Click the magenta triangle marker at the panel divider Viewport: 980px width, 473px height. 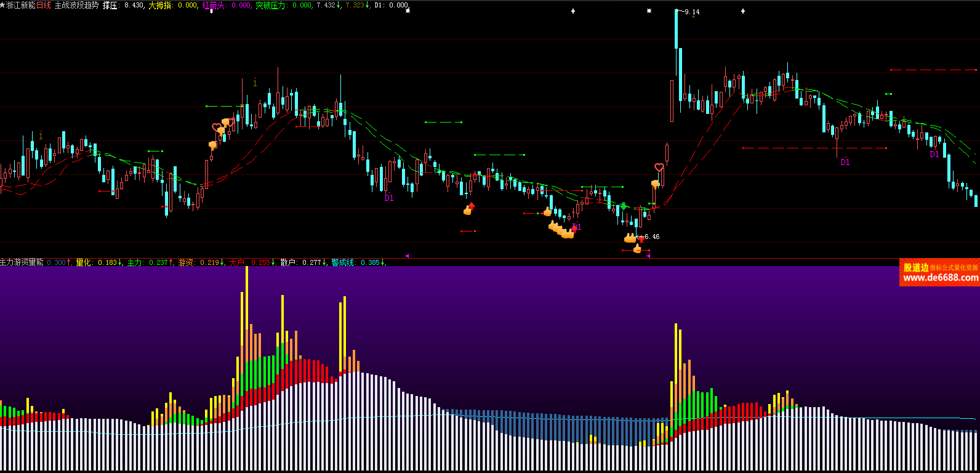pos(406,256)
